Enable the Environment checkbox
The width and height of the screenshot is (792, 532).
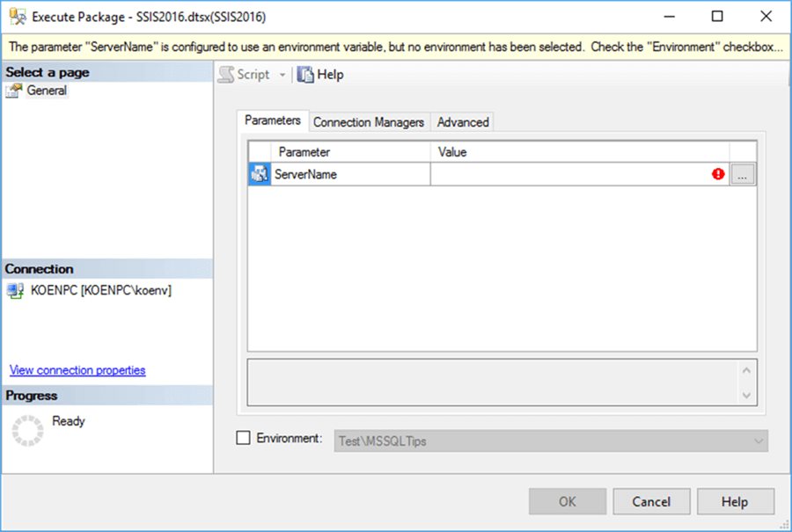click(x=243, y=438)
